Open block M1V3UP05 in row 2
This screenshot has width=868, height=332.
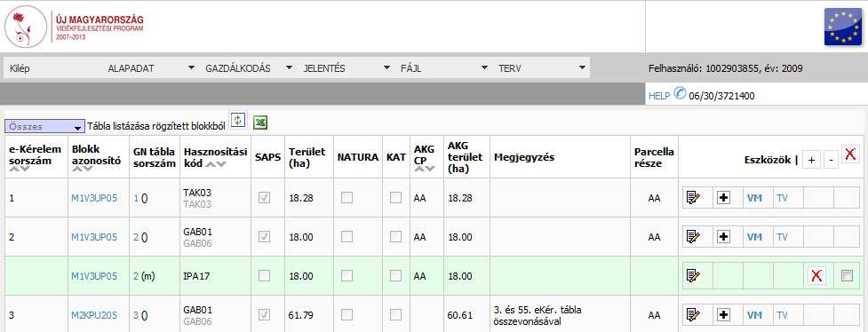94,237
